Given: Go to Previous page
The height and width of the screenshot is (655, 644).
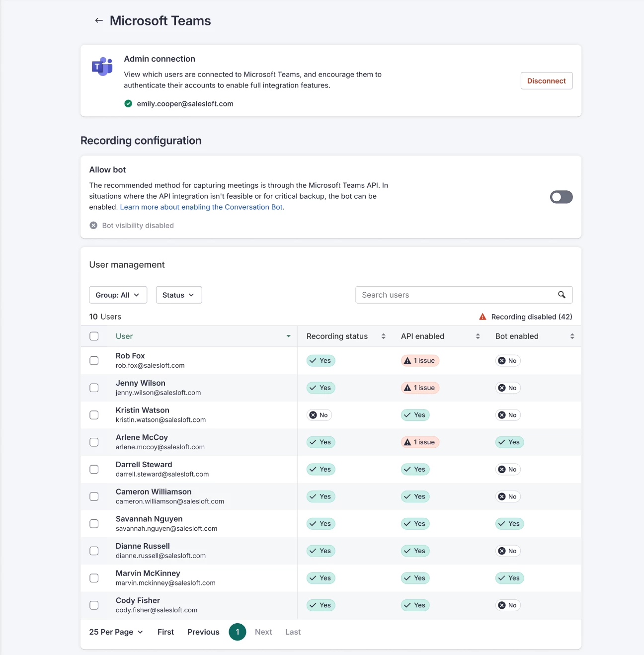Looking at the screenshot, I should (x=203, y=632).
